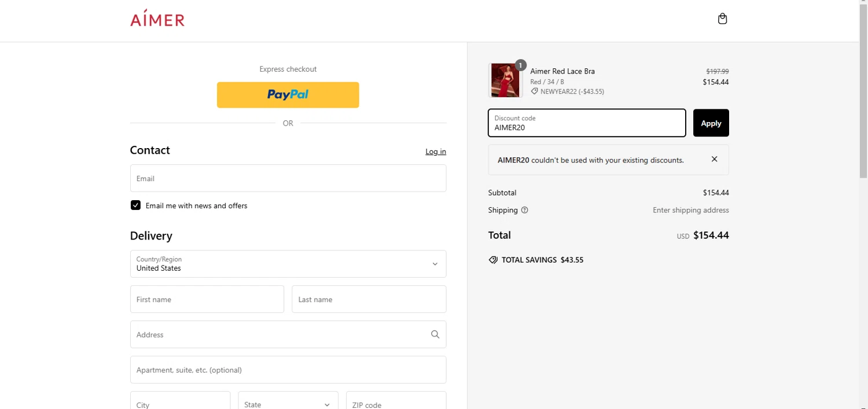
Task: Follow the Log in link
Action: point(436,152)
